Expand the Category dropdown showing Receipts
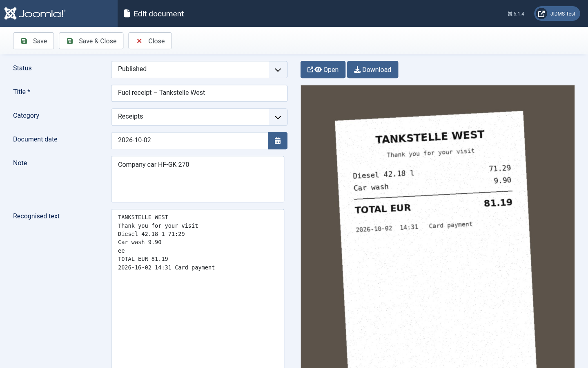This screenshot has height=368, width=588. coord(199,117)
